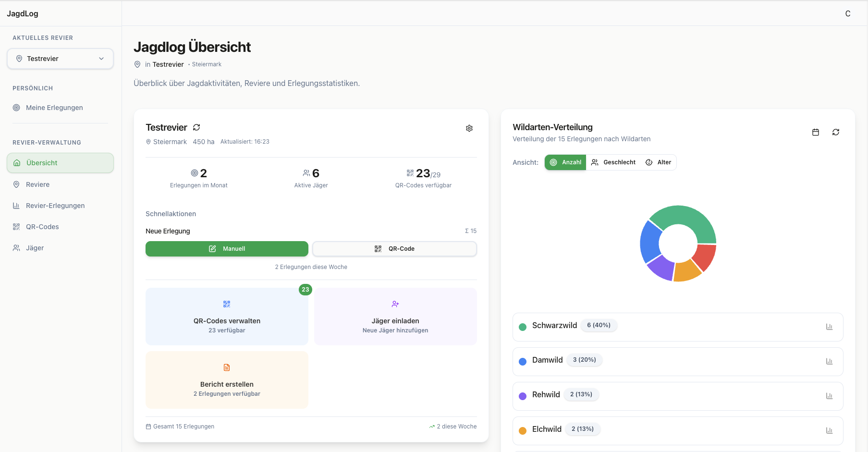Open the settings gear on the Testrevier card
This screenshot has width=868, height=452.
pyautogui.click(x=469, y=128)
